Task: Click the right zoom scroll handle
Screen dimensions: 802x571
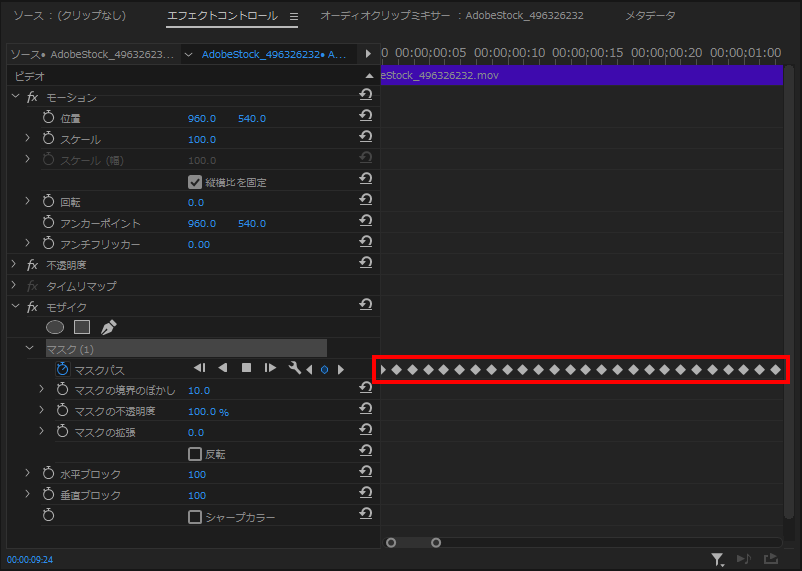Action: click(x=436, y=542)
